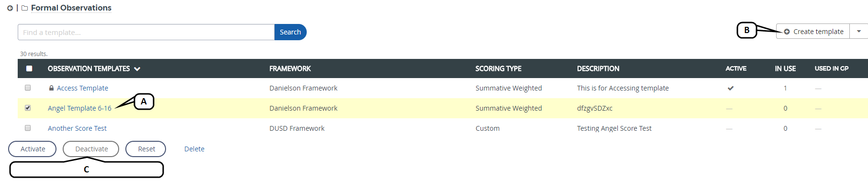Click the Reset button
This screenshot has height=182, width=868.
(x=146, y=149)
